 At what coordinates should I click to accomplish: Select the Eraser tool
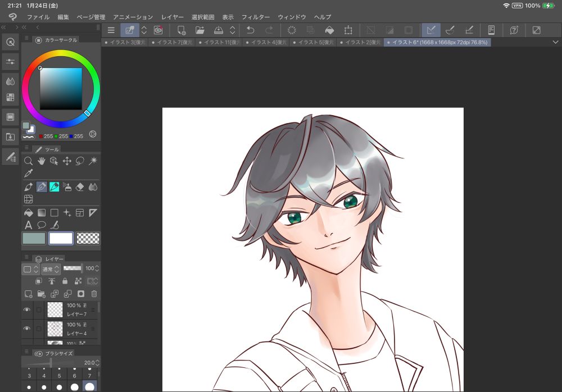coord(80,186)
